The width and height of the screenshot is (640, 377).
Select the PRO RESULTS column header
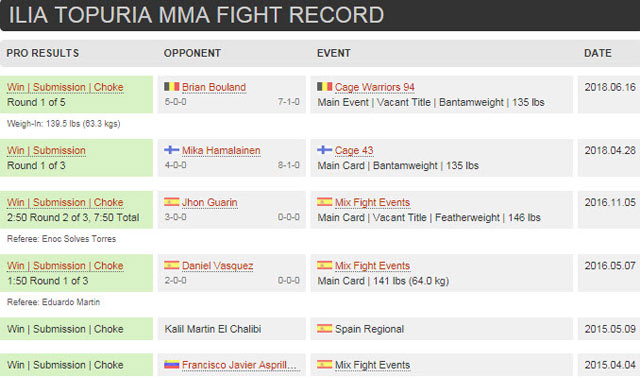(43, 53)
